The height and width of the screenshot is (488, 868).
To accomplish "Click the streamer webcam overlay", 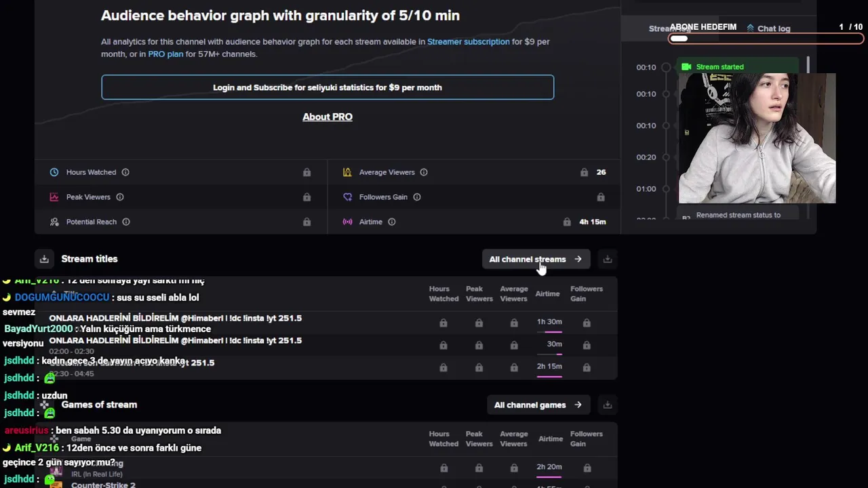I will (757, 138).
